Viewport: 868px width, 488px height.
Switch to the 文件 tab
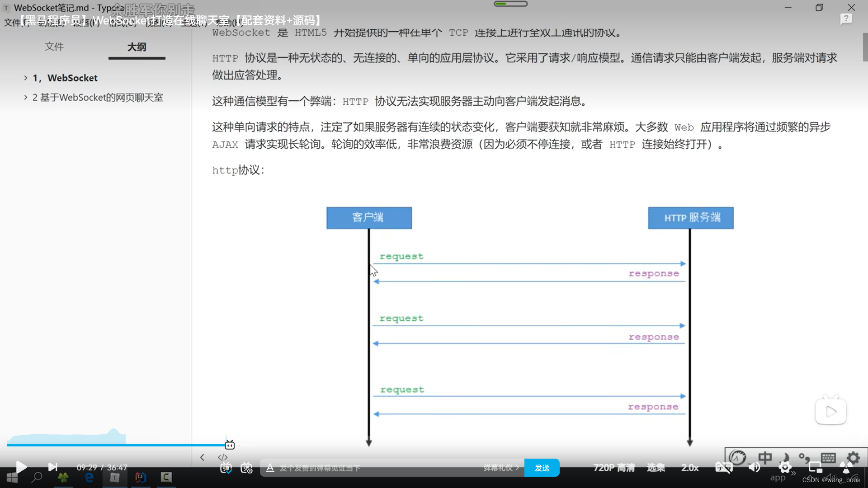(54, 47)
